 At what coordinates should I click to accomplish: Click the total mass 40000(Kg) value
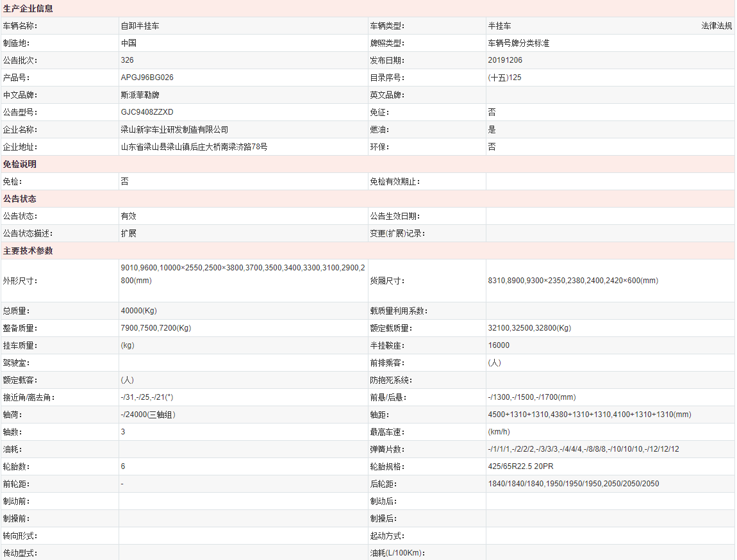pyautogui.click(x=138, y=311)
